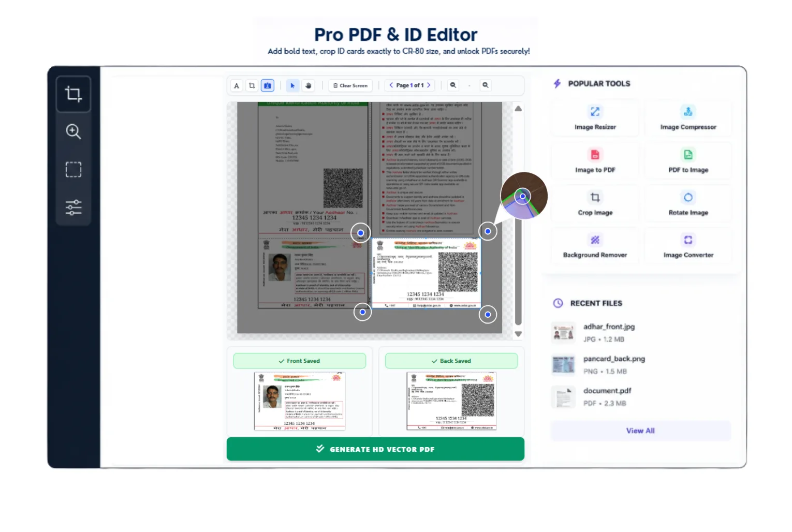792x532 pixels.
Task: Click the Front Saved status button
Action: [299, 361]
